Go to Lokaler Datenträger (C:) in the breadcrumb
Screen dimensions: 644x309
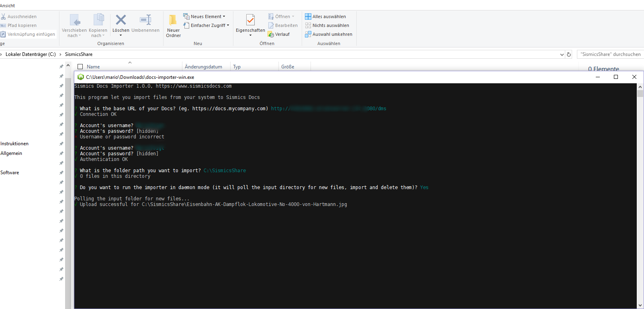(x=31, y=54)
